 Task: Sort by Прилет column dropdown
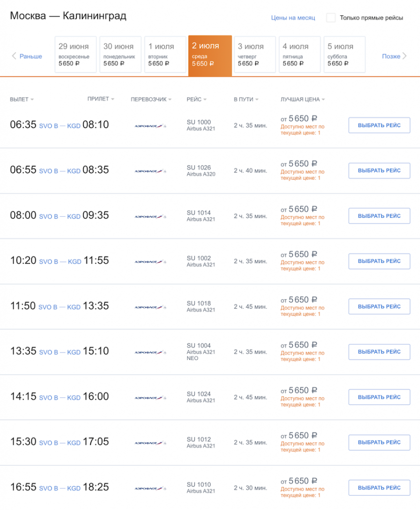(x=101, y=99)
